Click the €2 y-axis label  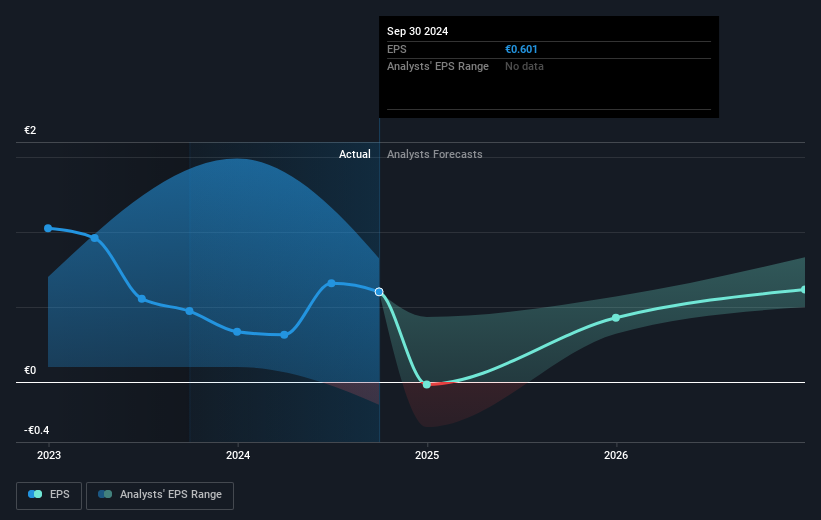[30, 130]
